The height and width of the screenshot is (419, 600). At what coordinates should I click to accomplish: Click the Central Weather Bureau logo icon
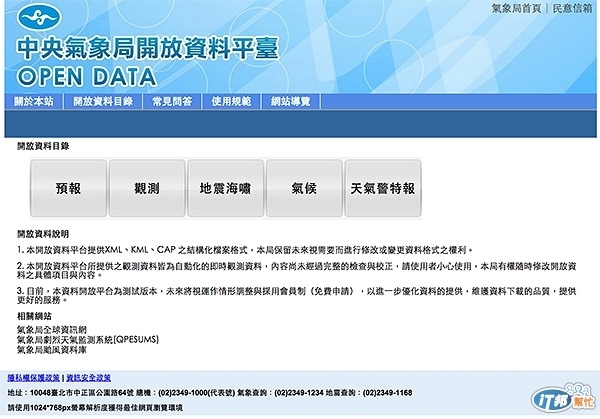click(39, 17)
